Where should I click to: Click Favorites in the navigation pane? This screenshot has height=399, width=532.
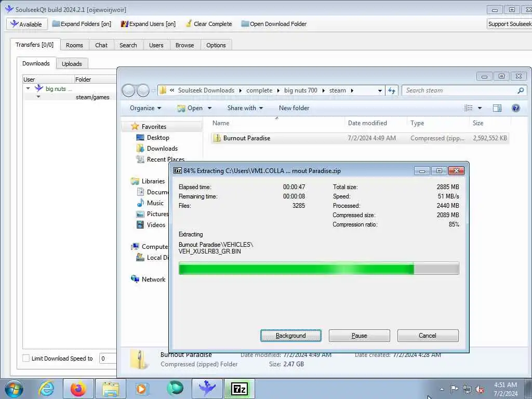click(x=154, y=127)
